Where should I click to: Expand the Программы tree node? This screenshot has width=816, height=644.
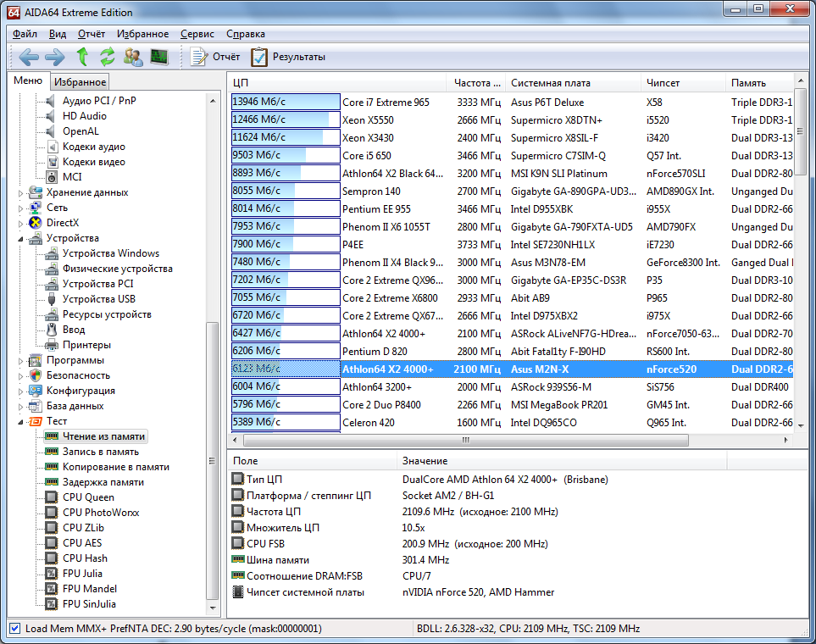coord(21,360)
